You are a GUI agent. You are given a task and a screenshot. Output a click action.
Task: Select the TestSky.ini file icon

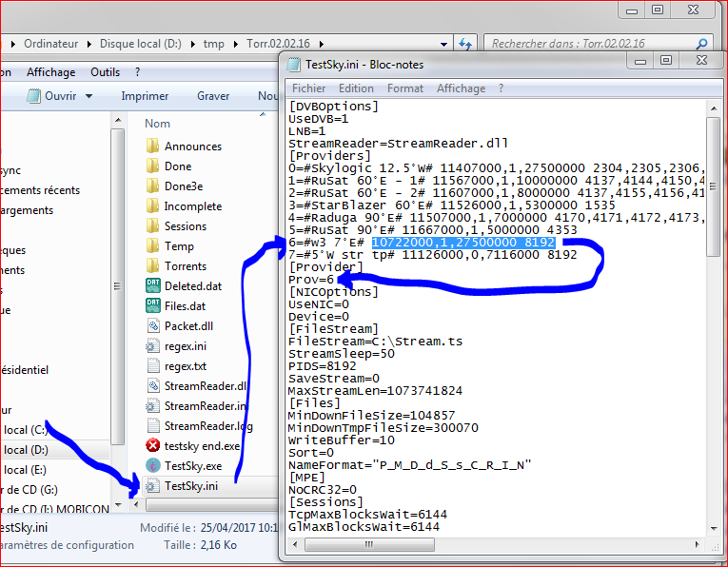click(x=152, y=485)
